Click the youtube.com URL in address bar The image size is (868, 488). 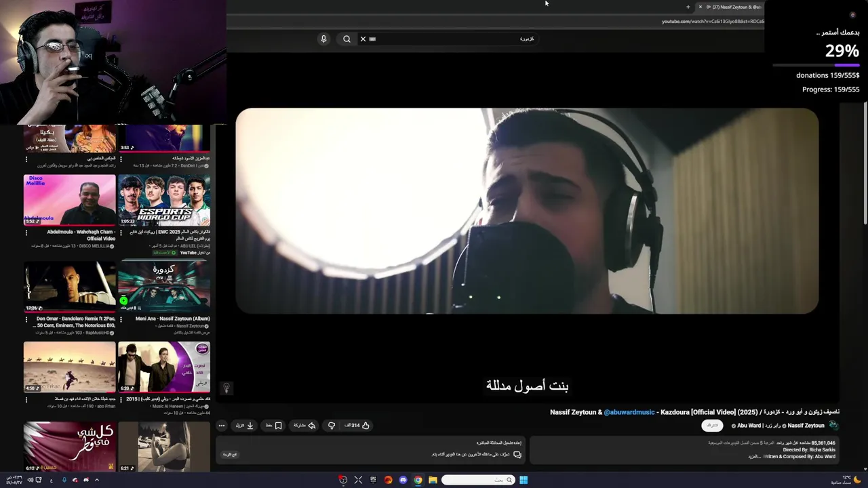(x=713, y=21)
